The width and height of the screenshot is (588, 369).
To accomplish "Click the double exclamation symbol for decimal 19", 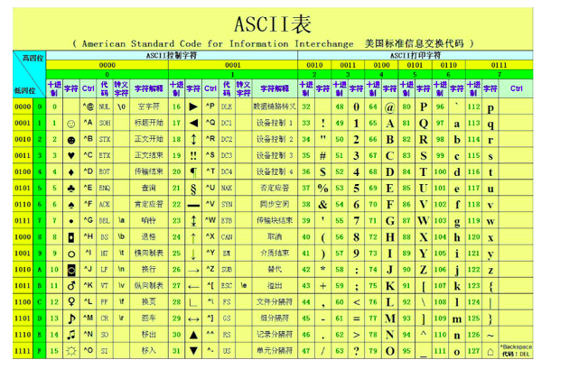I will tap(193, 155).
